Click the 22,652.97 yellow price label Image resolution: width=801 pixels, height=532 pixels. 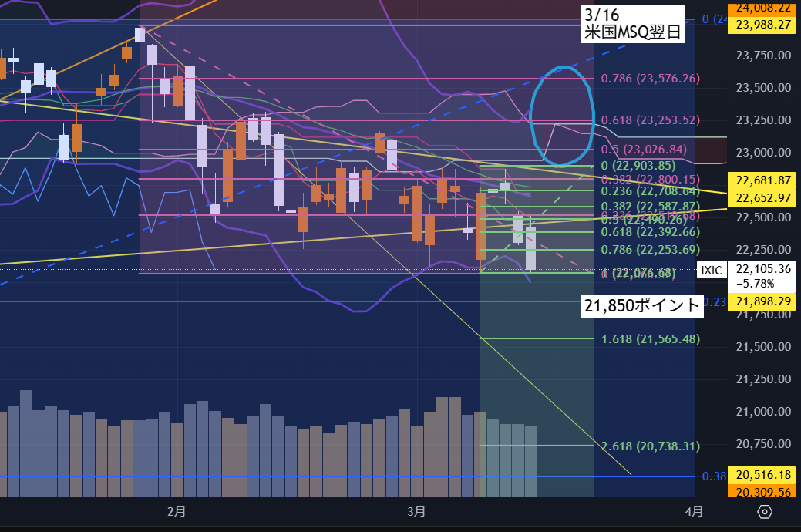[763, 198]
